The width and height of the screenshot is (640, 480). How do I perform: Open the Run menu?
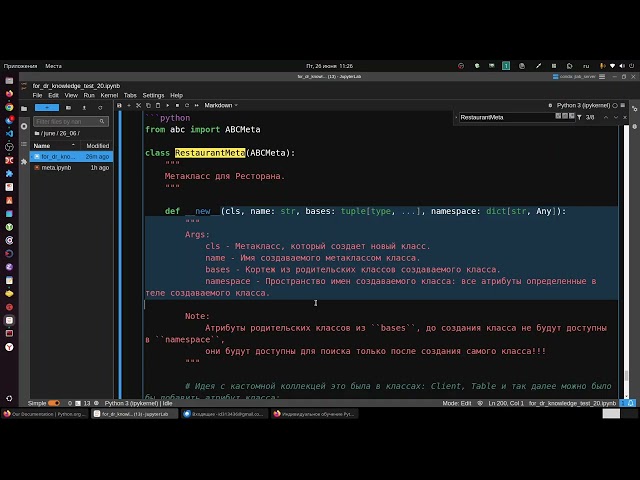pos(89,96)
